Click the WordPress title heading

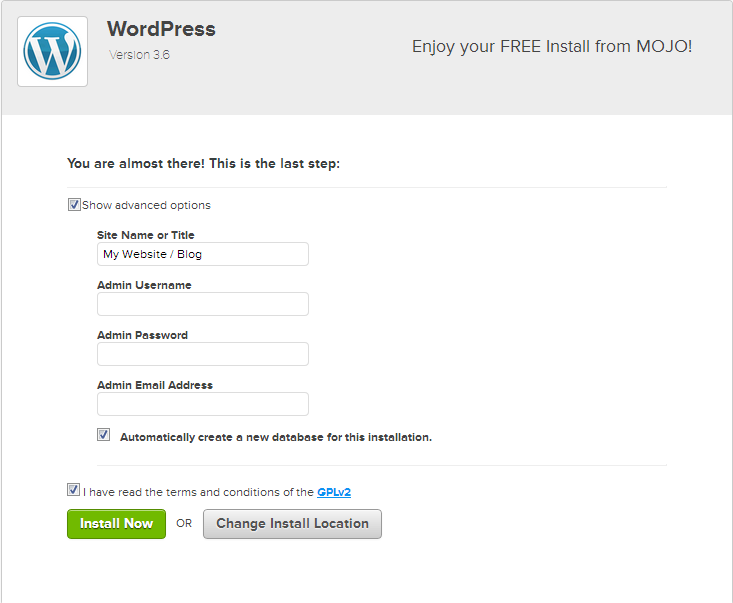pyautogui.click(x=161, y=29)
